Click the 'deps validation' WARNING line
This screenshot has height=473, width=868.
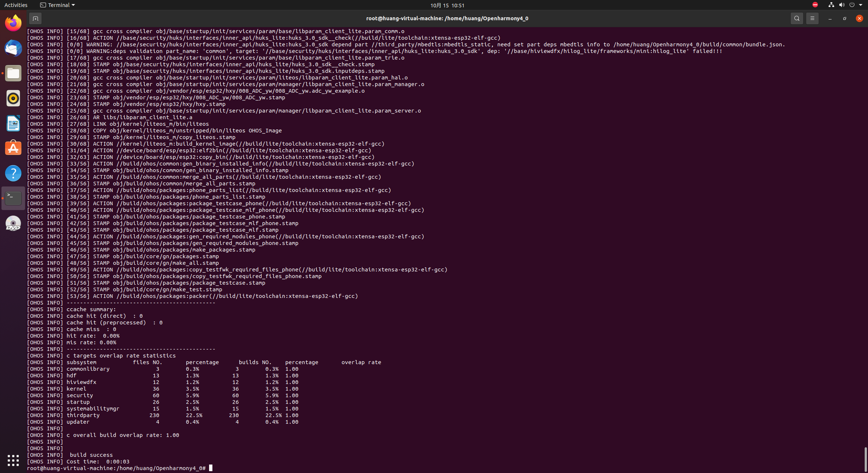[375, 51]
